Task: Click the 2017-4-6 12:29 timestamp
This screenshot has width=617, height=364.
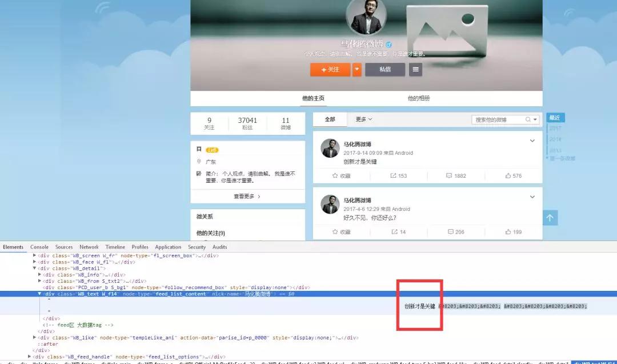Action: 361,209
